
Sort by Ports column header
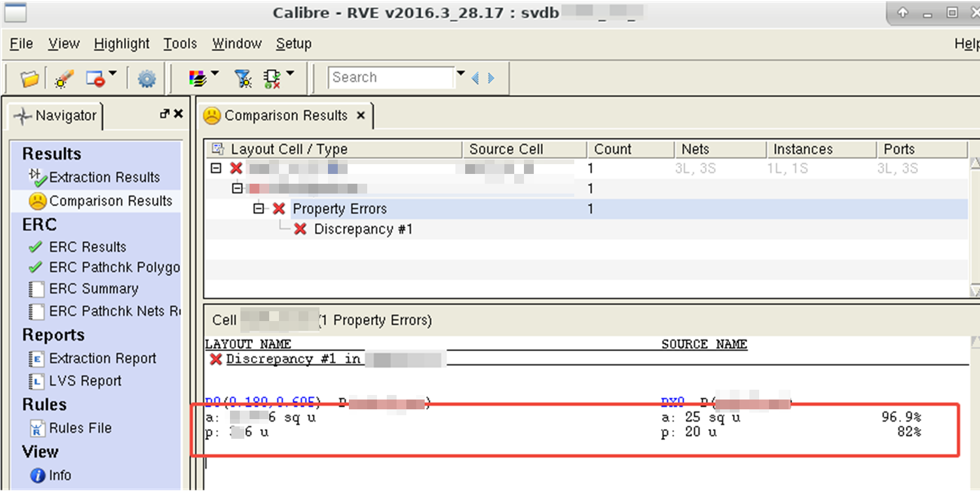pyautogui.click(x=922, y=149)
